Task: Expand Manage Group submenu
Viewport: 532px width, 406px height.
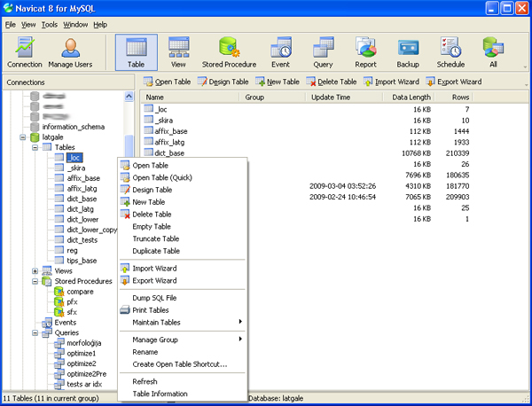Action: point(182,340)
